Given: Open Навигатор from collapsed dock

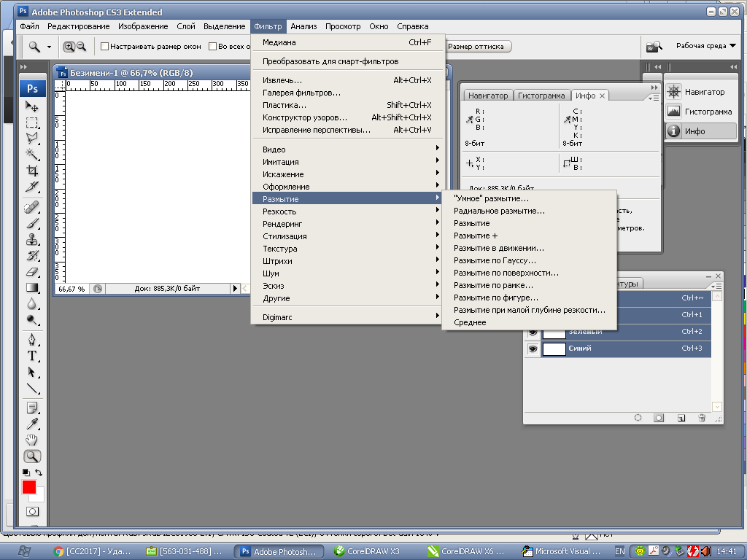Looking at the screenshot, I should point(701,92).
